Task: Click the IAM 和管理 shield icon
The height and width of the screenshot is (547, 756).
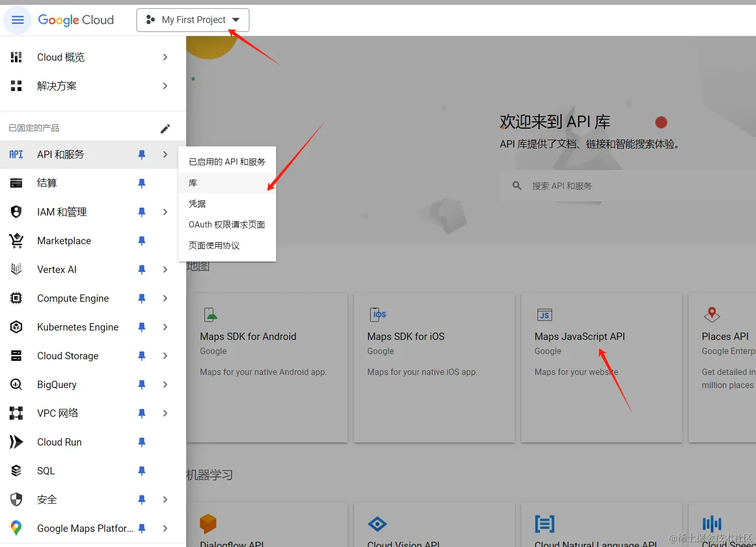Action: (16, 212)
